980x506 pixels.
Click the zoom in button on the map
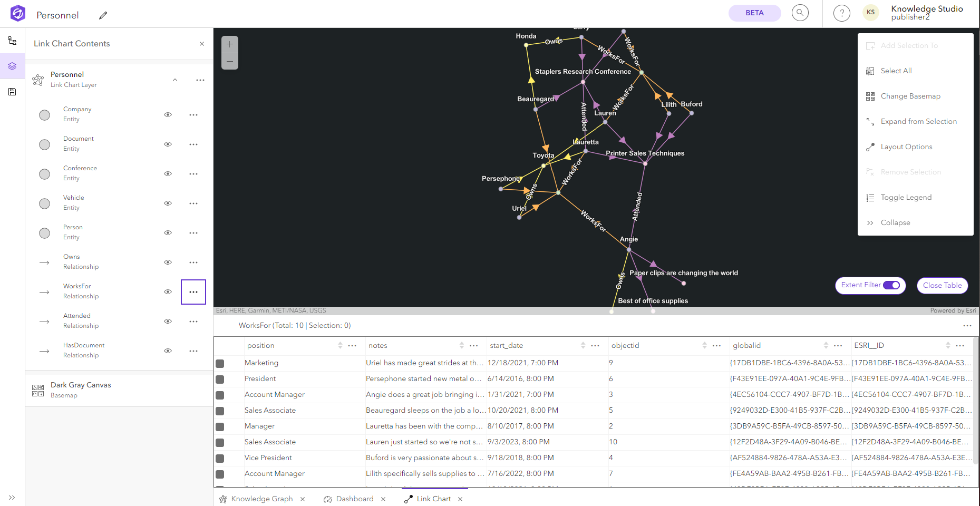(x=230, y=44)
